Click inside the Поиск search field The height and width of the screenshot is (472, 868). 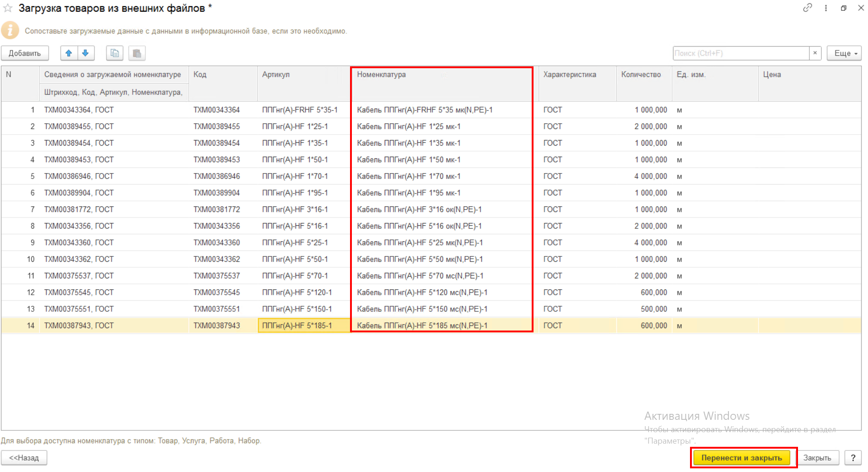[741, 53]
